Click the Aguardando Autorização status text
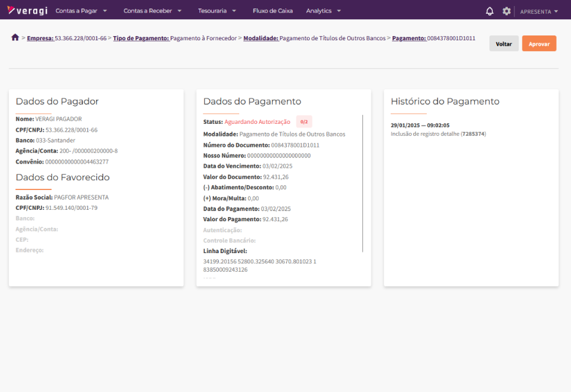The height and width of the screenshot is (392, 571). tap(257, 122)
